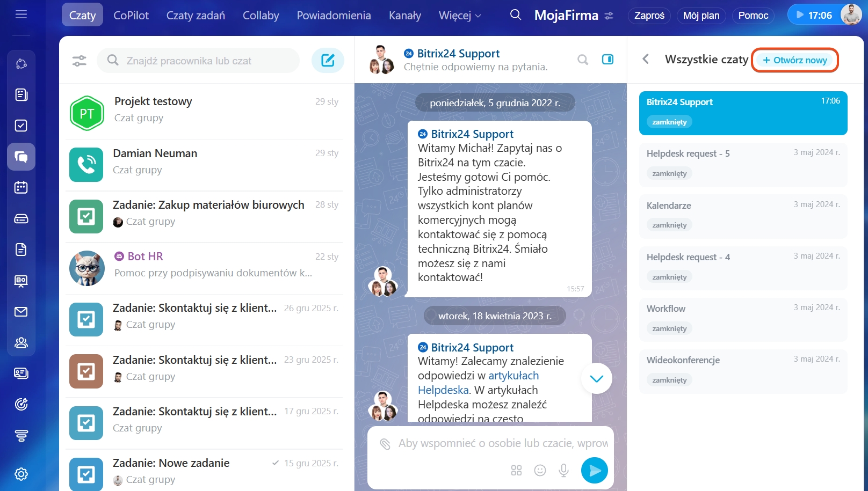Open the stacked layers icon in sidebar
The height and width of the screenshot is (491, 868).
21,435
